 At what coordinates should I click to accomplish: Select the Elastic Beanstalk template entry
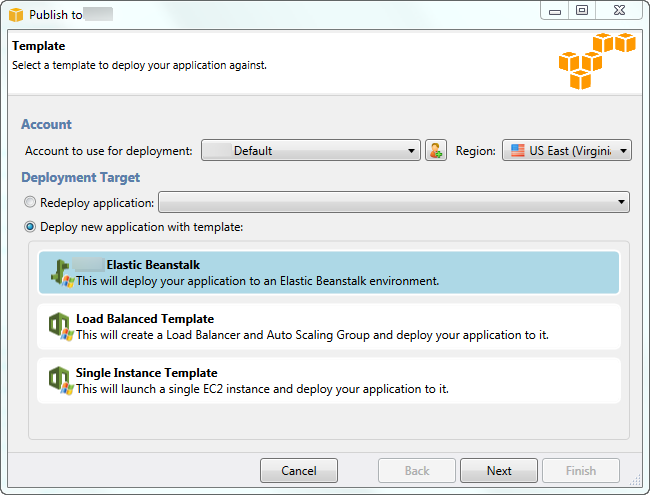(328, 272)
